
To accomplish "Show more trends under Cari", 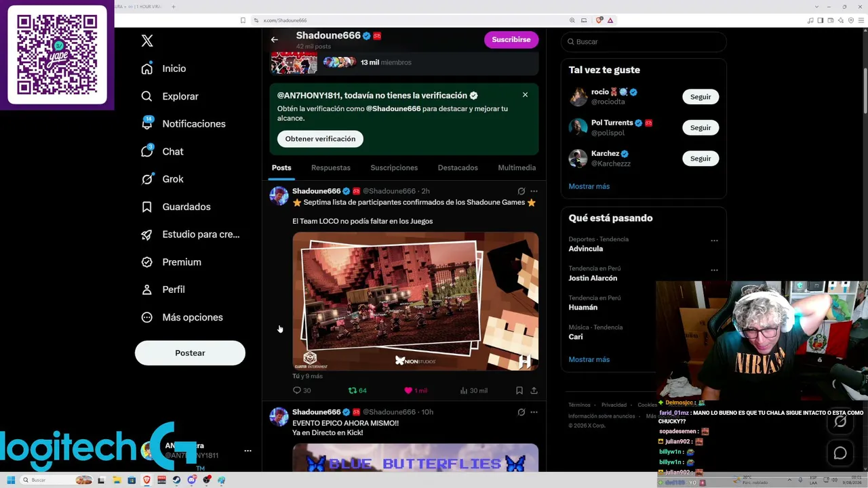I will click(x=589, y=360).
